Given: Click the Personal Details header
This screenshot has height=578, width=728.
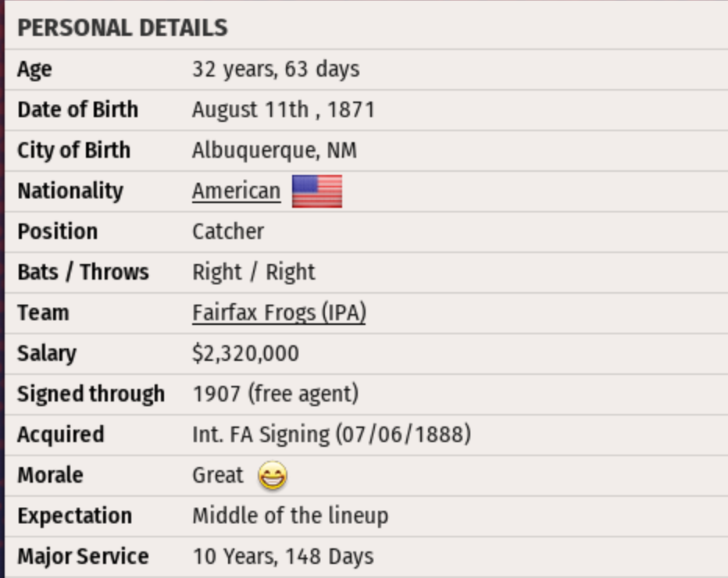Looking at the screenshot, I should pos(123,28).
